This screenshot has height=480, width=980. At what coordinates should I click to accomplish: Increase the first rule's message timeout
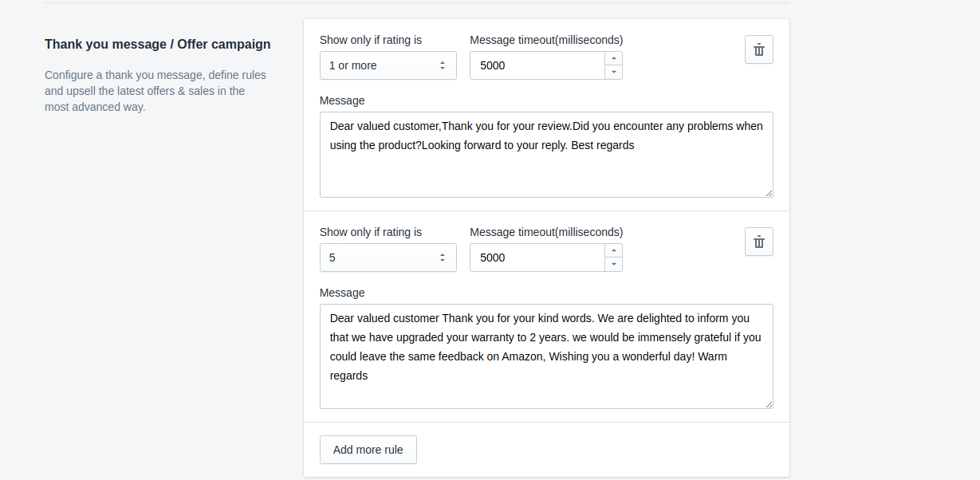pos(613,58)
